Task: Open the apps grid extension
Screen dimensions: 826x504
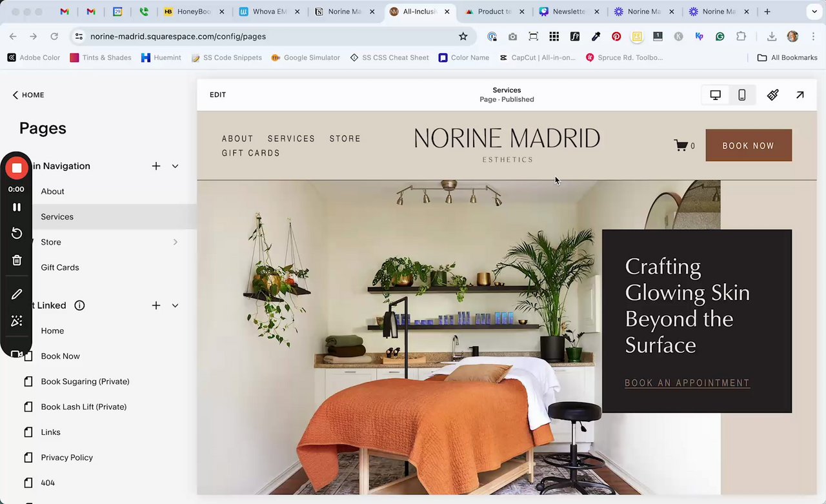Action: pyautogui.click(x=554, y=37)
